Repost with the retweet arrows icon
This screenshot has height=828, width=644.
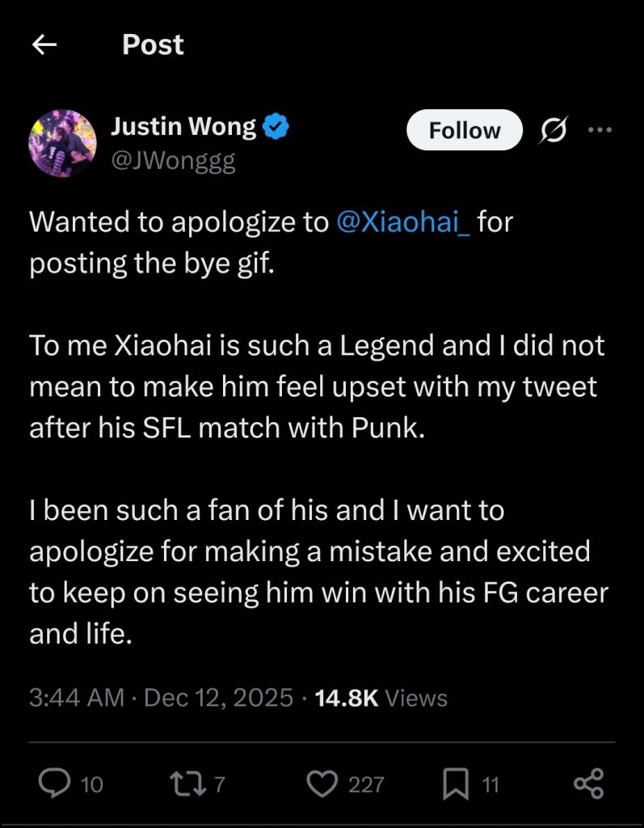coord(184,784)
